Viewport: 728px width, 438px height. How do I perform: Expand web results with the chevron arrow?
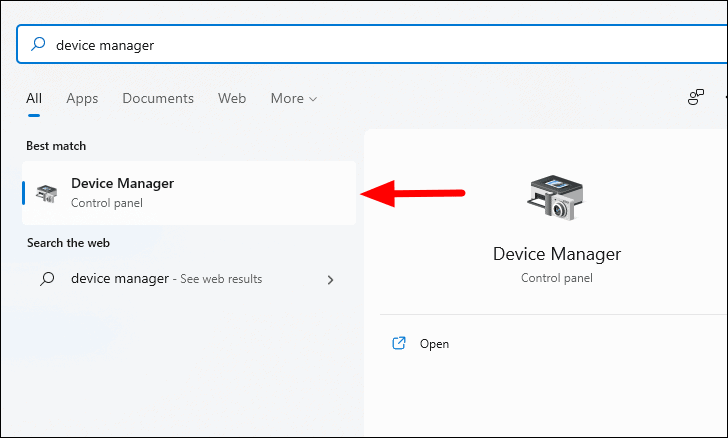pos(330,280)
